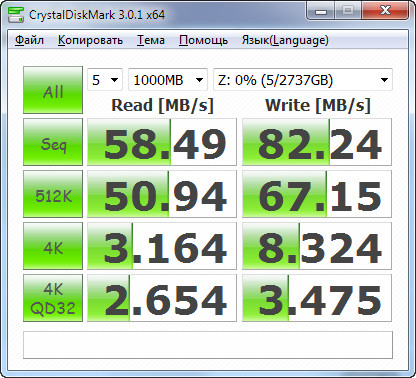The image size is (416, 378).
Task: Start the Seq sequential test
Action: tap(53, 142)
